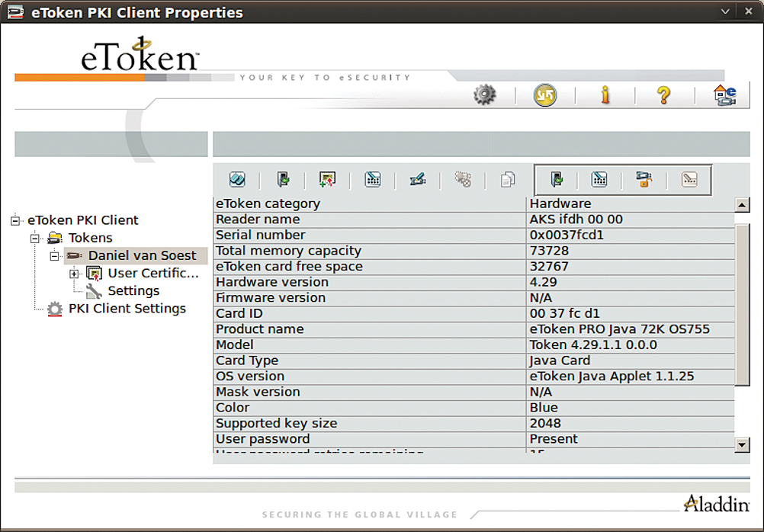This screenshot has width=764, height=532.
Task: Click the 'Product name' label
Action: point(260,328)
